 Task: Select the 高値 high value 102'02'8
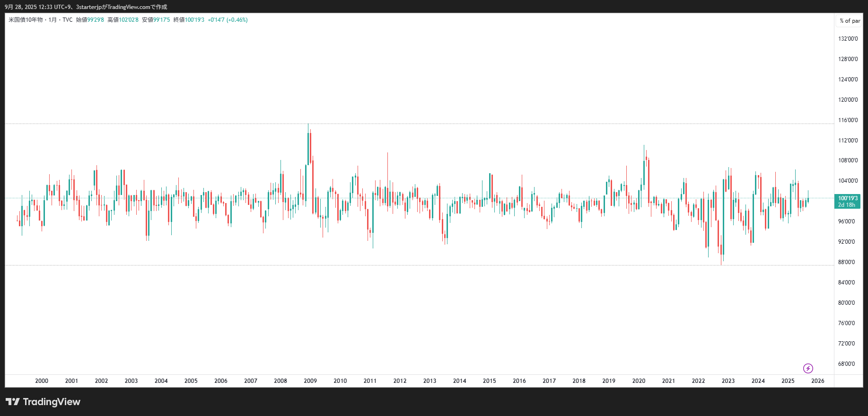coord(129,20)
